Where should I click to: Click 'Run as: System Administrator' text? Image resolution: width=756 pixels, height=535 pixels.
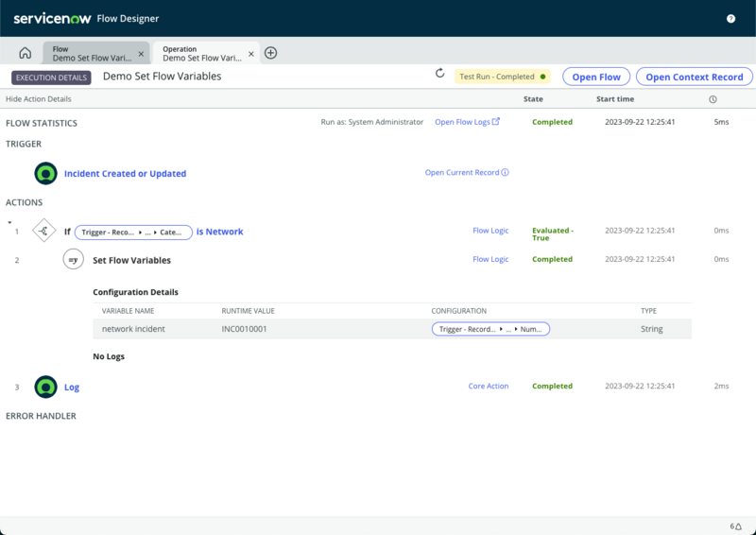(371, 122)
